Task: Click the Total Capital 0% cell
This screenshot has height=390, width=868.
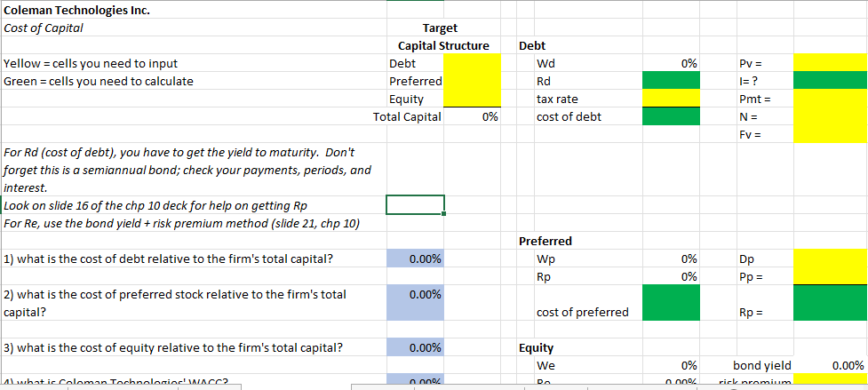Action: click(472, 116)
